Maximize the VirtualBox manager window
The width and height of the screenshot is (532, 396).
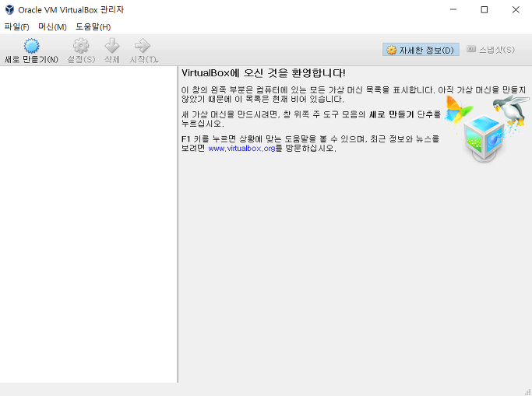484,10
